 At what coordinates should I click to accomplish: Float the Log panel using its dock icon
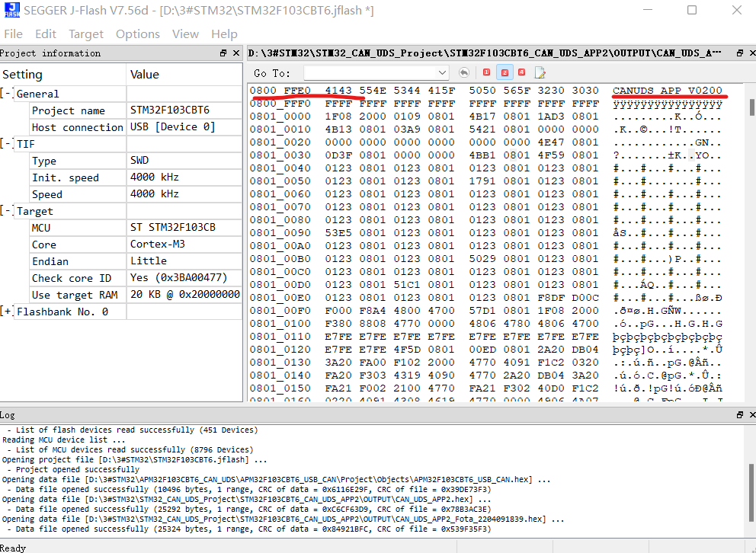(739, 415)
